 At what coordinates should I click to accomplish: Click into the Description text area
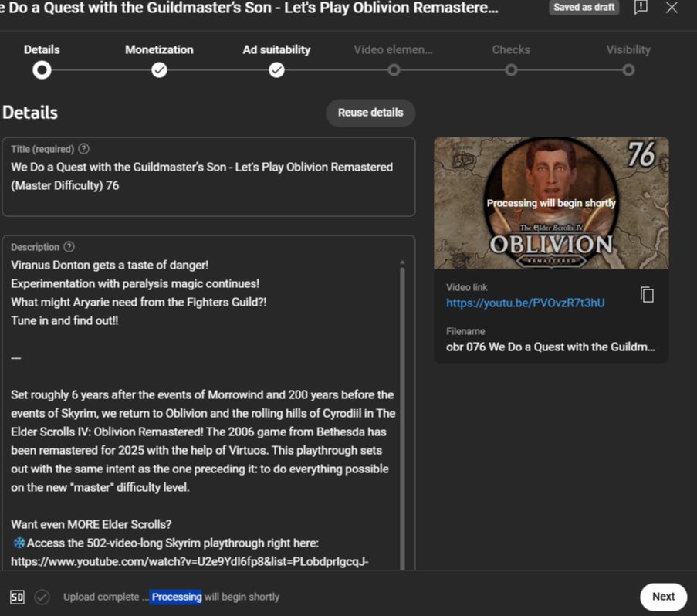[208, 403]
